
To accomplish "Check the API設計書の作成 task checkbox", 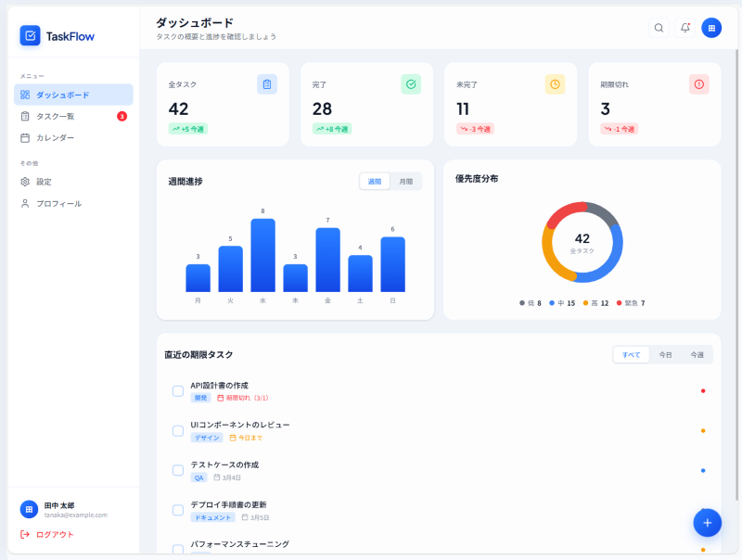I will point(178,391).
